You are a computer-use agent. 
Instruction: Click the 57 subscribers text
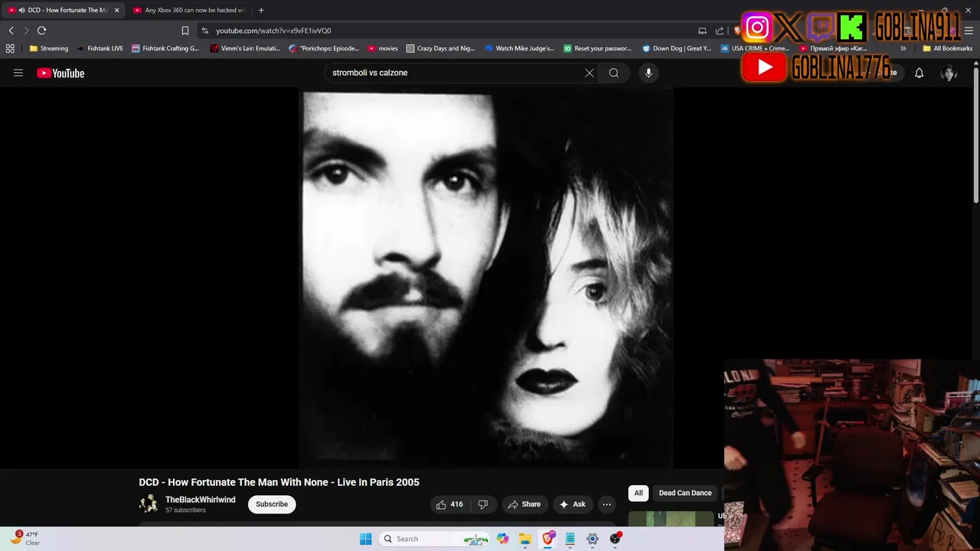(185, 510)
